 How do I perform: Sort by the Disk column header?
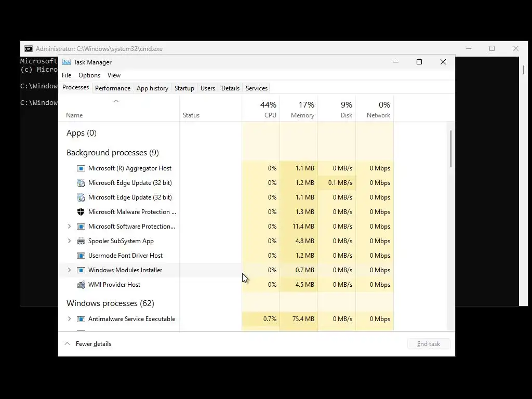pos(337,109)
